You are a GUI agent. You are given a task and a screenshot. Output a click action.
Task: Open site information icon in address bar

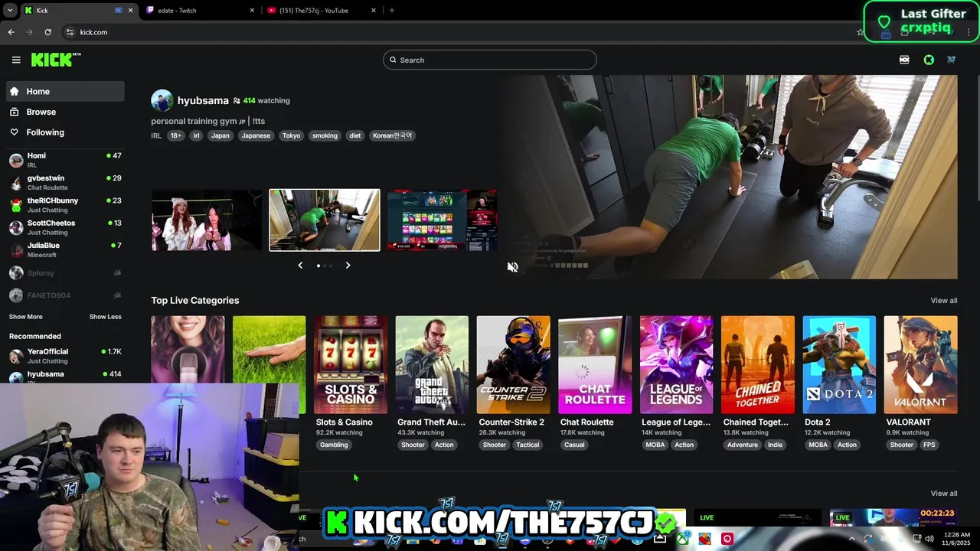click(70, 32)
